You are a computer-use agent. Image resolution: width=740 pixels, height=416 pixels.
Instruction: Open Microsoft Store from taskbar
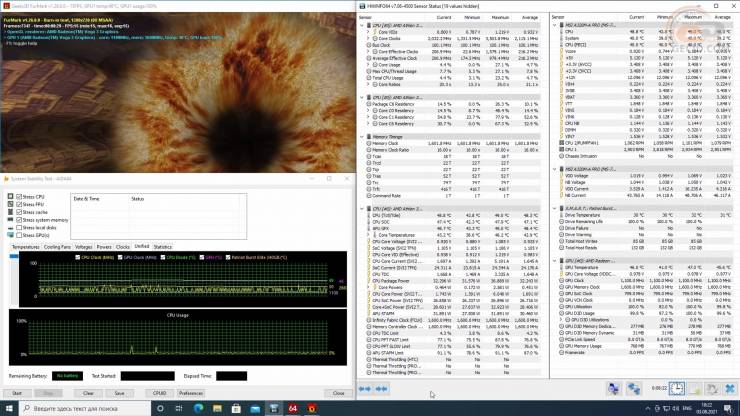[236, 408]
